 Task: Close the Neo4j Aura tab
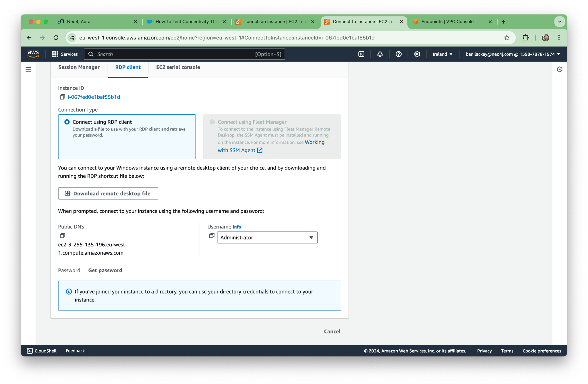click(136, 22)
